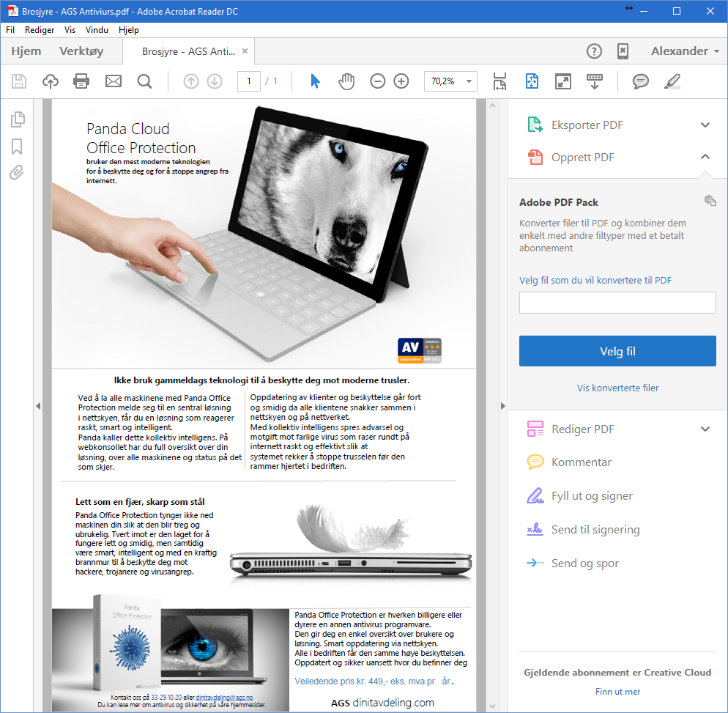Open the Alexander account dropdown
Viewport: 728px width, 713px height.
(685, 51)
